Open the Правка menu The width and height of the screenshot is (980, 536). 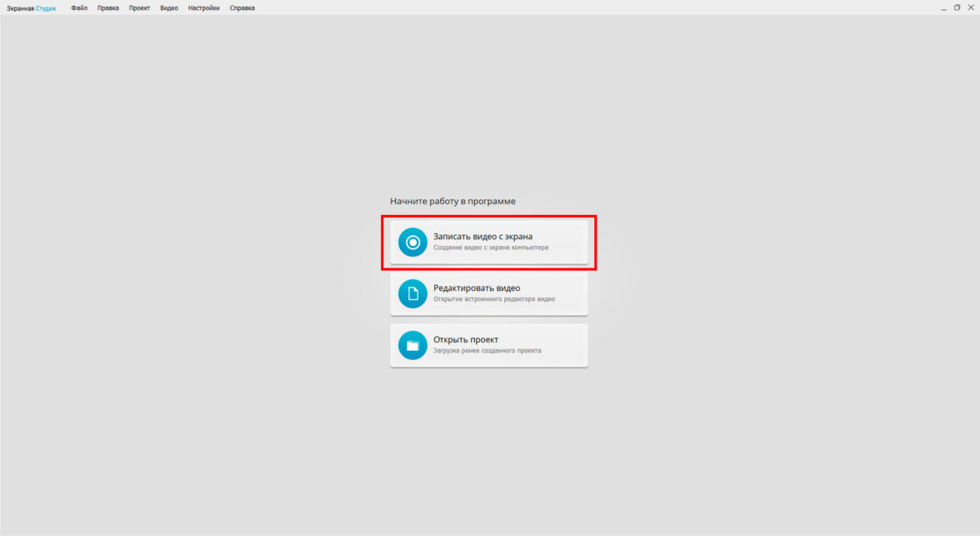coord(108,8)
